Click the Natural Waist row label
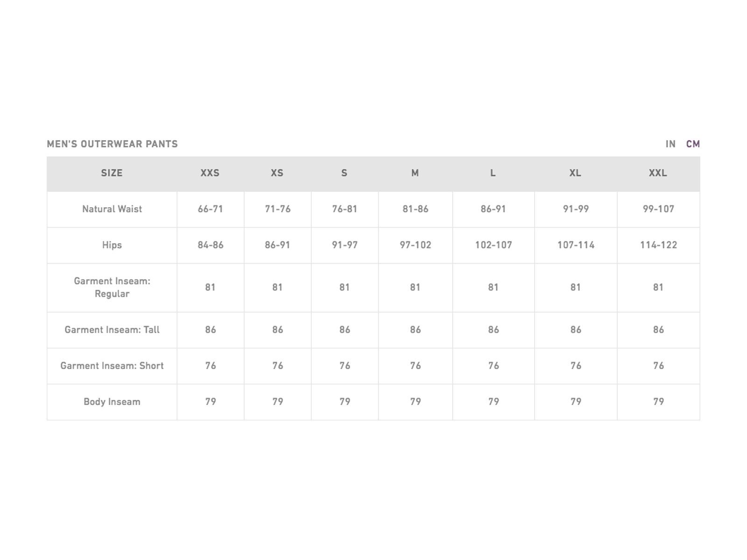Viewport: 747px width, 560px height. pyautogui.click(x=112, y=209)
